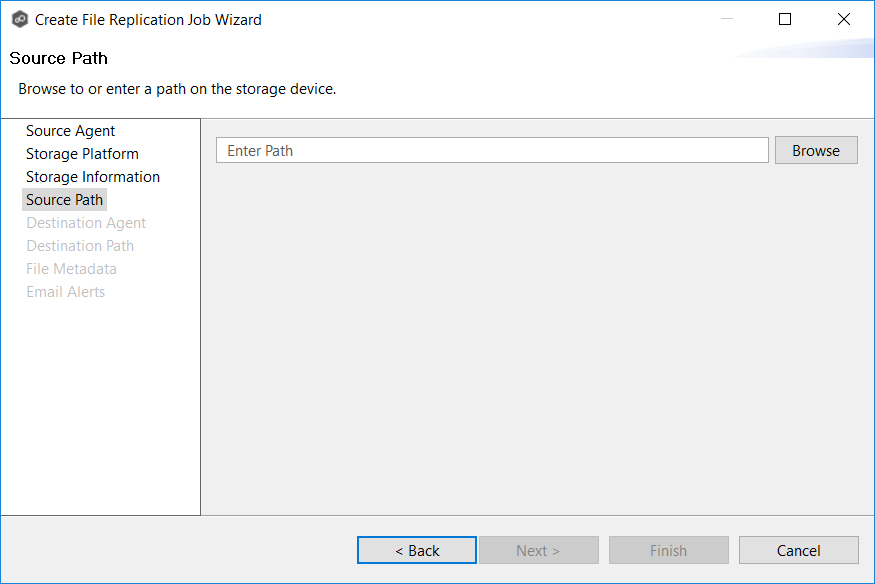875x584 pixels.
Task: Go to the Source Agent step
Action: tap(70, 131)
